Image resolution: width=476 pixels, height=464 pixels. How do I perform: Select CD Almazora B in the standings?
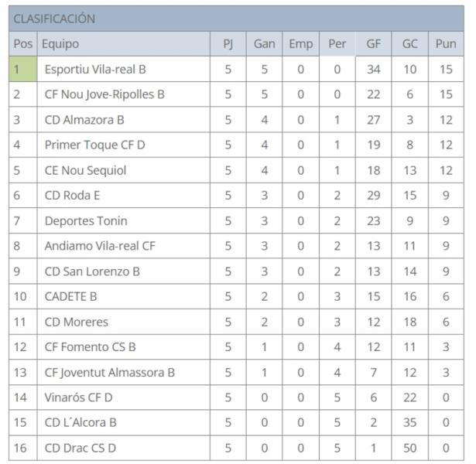[84, 120]
